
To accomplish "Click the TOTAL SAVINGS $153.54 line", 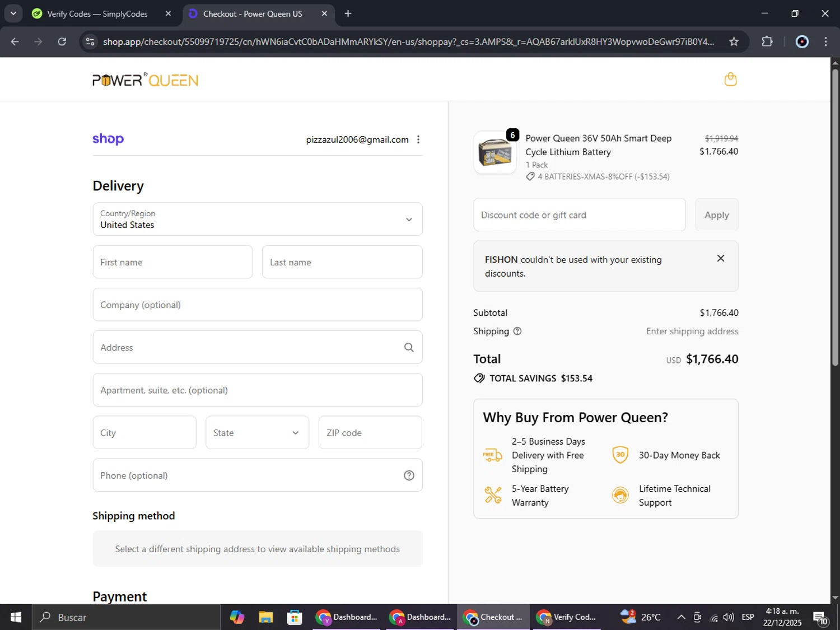I will (x=533, y=378).
